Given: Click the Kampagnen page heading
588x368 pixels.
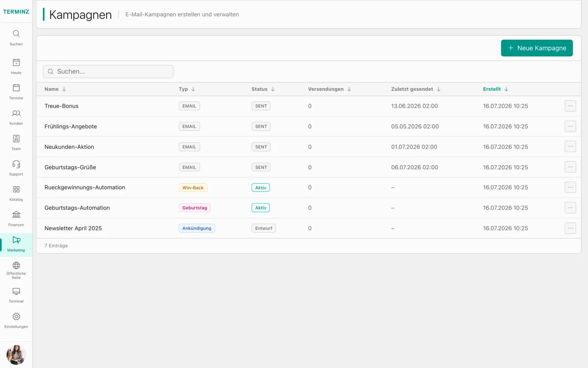Looking at the screenshot, I should tap(80, 15).
